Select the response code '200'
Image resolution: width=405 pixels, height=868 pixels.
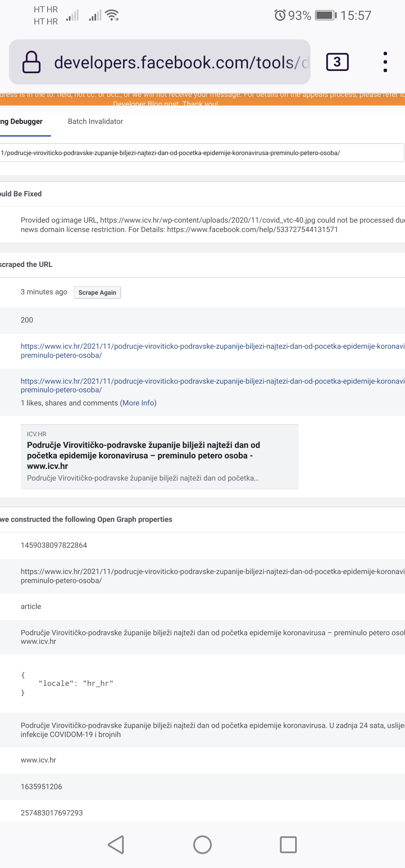pos(27,320)
